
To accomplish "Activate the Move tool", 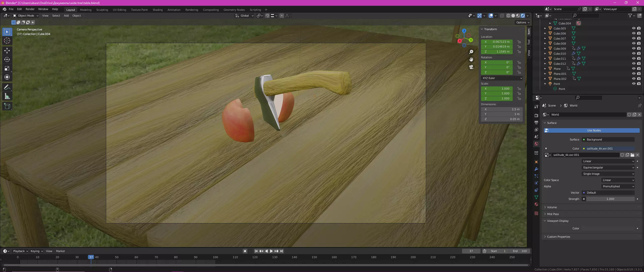I will (x=7, y=51).
